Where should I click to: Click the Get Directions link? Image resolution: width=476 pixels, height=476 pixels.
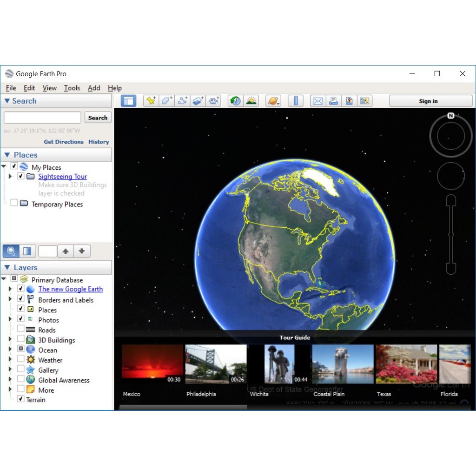click(x=64, y=142)
